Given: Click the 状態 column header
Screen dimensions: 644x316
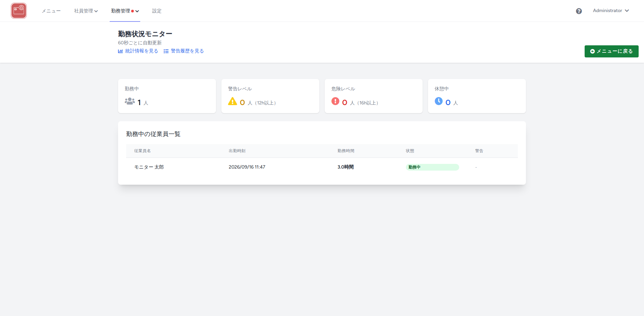Looking at the screenshot, I should pos(410,151).
